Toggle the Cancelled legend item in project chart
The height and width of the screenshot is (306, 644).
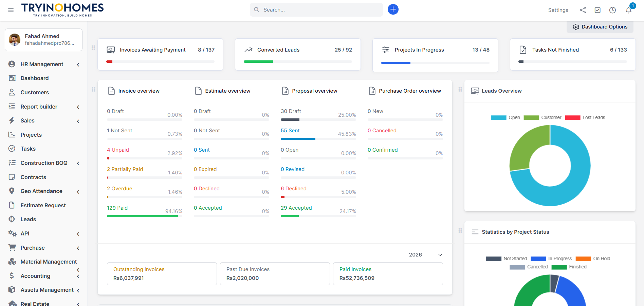[529, 267]
